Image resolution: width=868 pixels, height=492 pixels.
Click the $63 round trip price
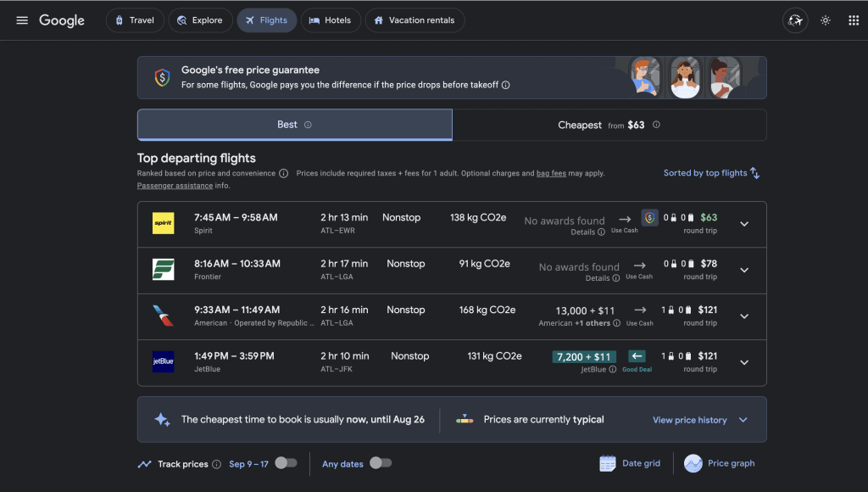(709, 218)
